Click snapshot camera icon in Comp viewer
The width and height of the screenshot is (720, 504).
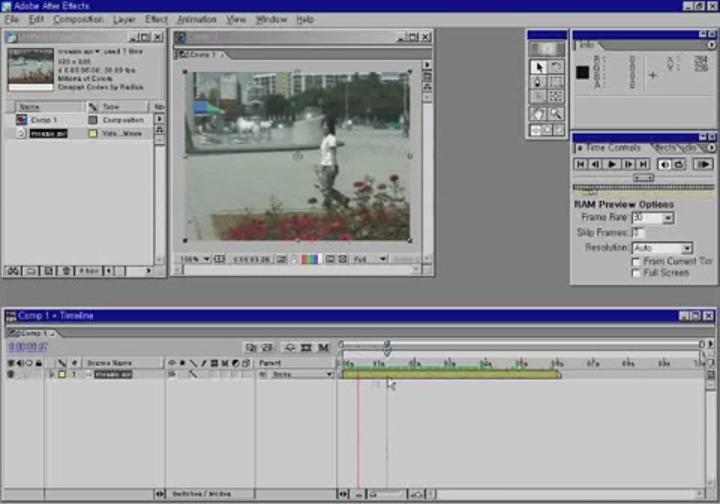pyautogui.click(x=281, y=259)
